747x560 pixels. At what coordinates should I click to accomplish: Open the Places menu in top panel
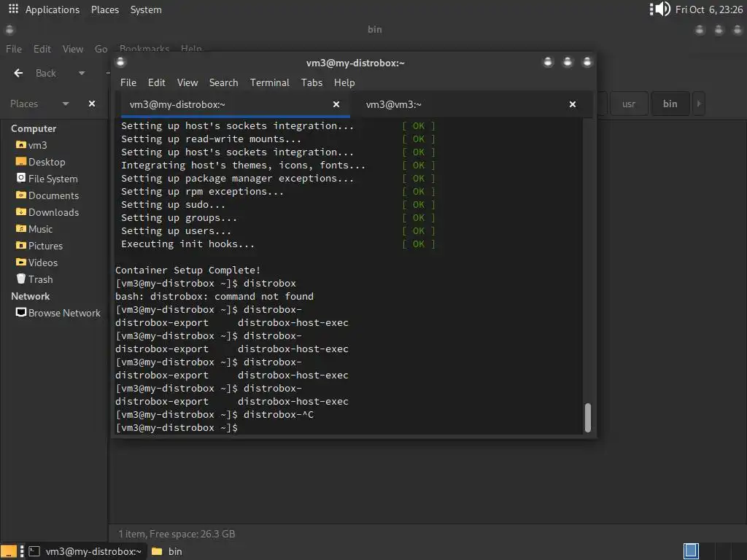[x=105, y=9]
